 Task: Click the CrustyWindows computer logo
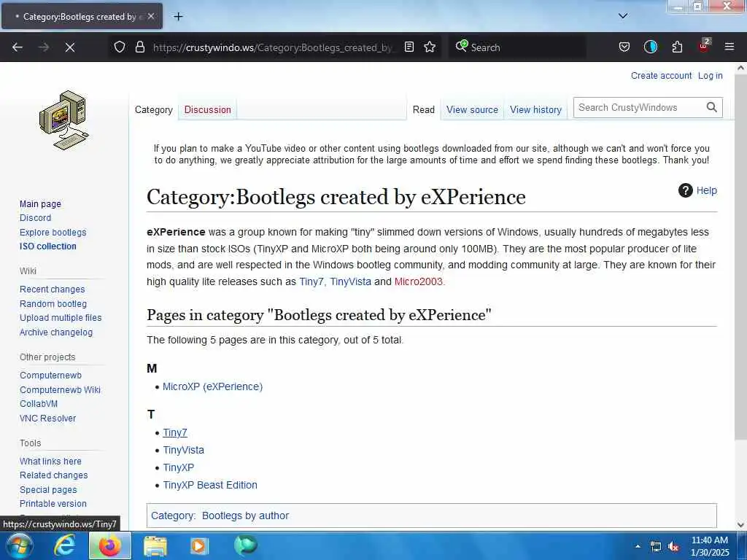[64, 120]
